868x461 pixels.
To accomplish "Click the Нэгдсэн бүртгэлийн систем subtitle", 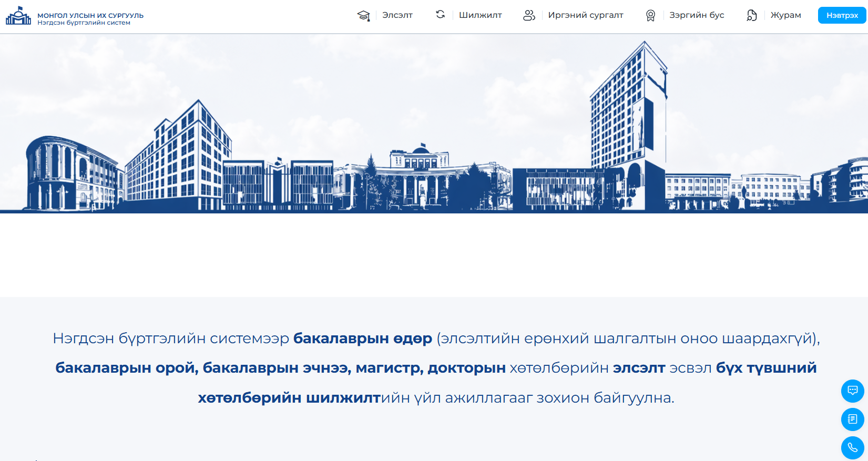I will [84, 23].
